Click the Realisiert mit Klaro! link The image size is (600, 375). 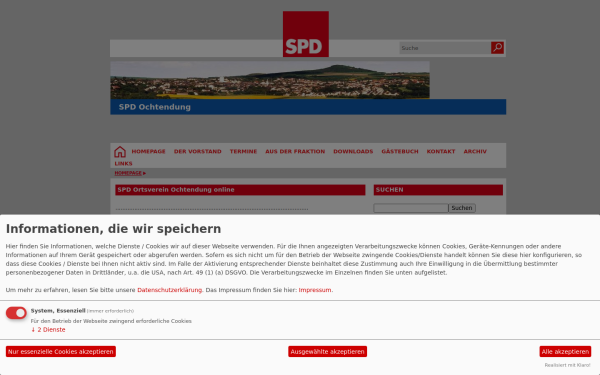coord(567,365)
